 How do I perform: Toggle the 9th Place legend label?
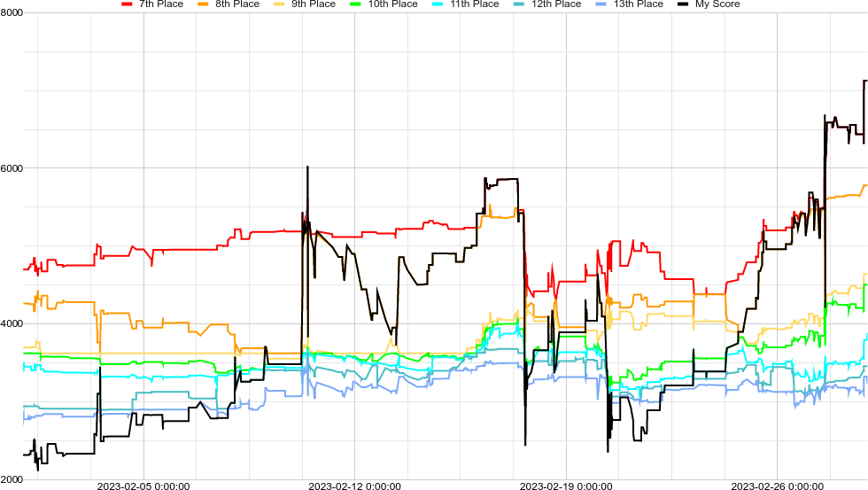tap(314, 4)
